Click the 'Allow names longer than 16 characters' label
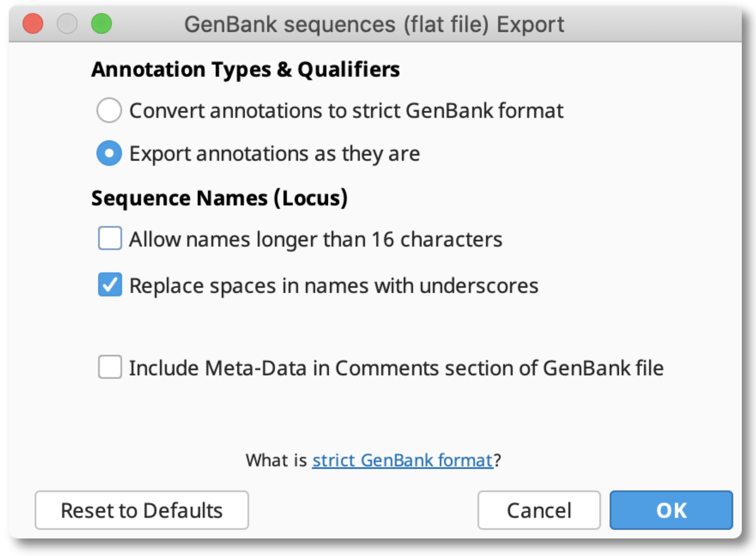The height and width of the screenshot is (556, 756). click(316, 239)
